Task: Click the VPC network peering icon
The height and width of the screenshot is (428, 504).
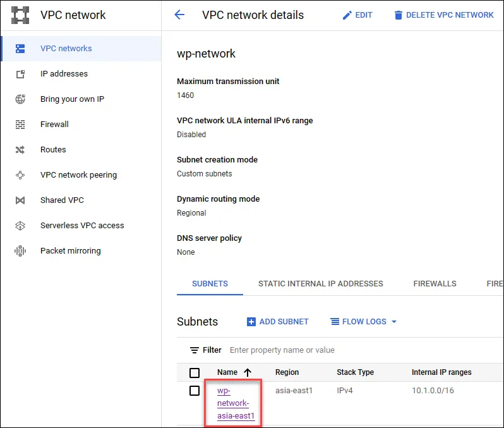Action: point(20,175)
